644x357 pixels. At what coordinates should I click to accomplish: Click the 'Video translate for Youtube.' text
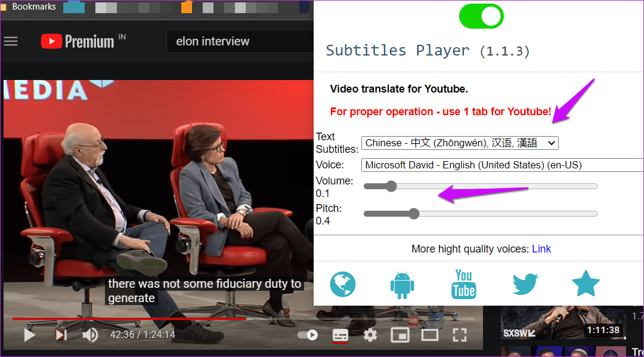[x=399, y=88]
